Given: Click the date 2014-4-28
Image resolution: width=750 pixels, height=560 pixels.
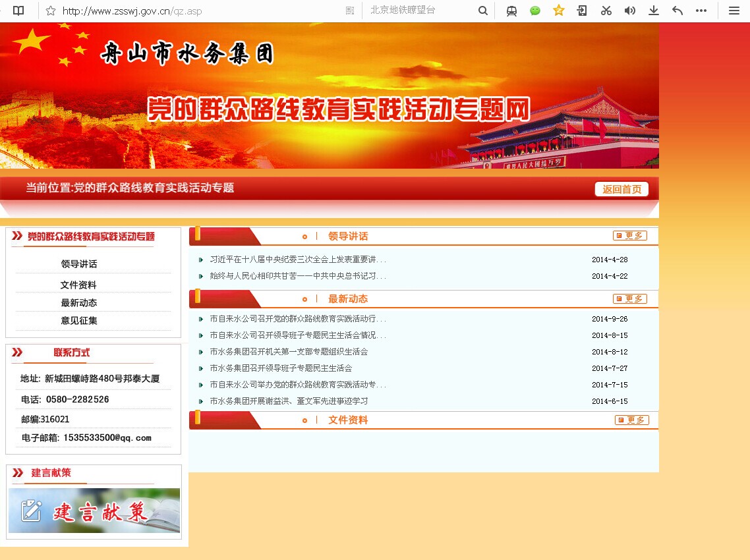Looking at the screenshot, I should point(610,260).
